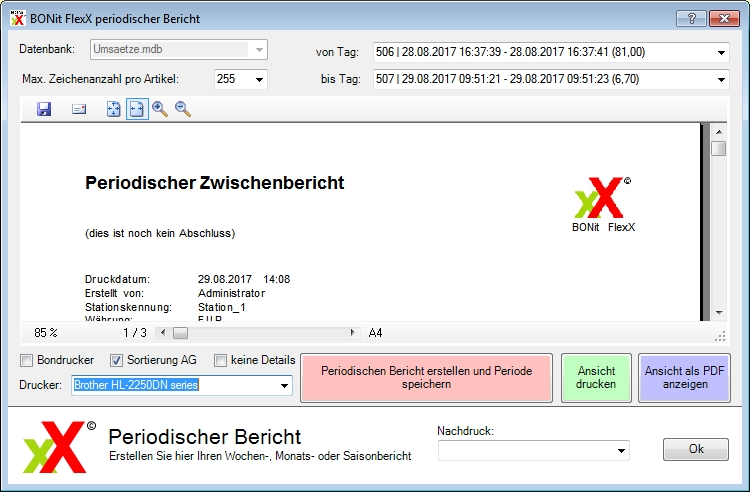
Task: Click Periodischen Bericht erstellen und Periode speichern
Action: (426, 378)
